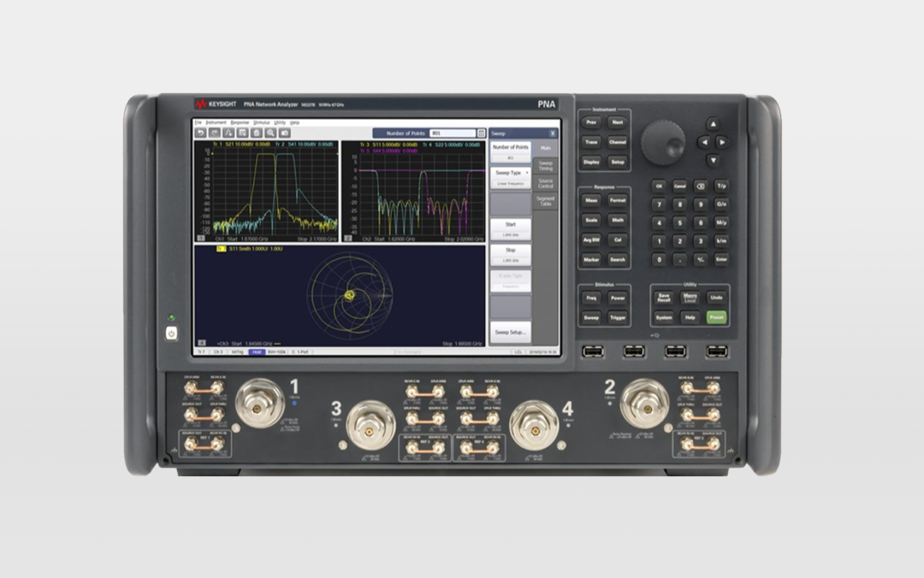
Task: Hit the Trace hardkey
Action: tap(591, 142)
